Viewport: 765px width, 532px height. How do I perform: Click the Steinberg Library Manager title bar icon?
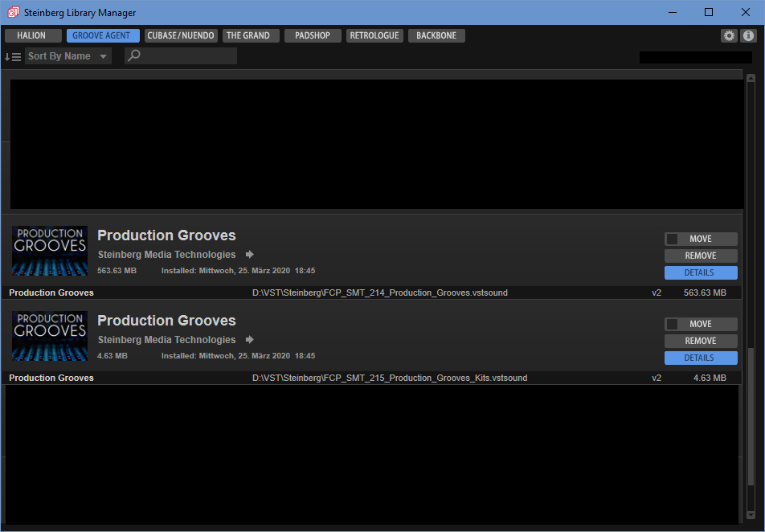(13, 12)
